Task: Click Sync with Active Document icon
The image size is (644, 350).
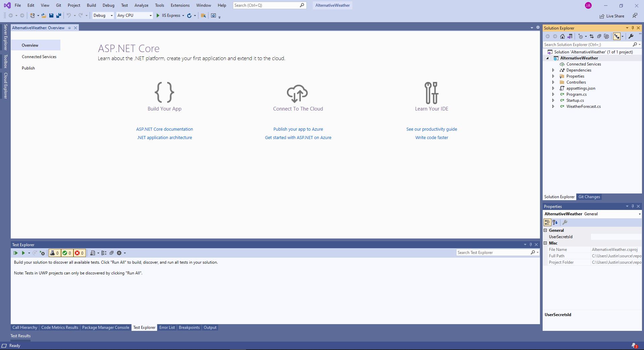Action: pyautogui.click(x=592, y=36)
